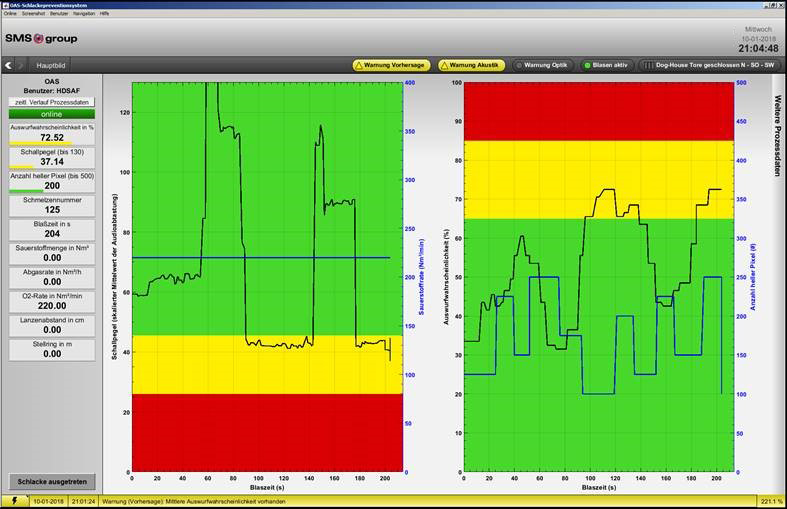The height and width of the screenshot is (509, 787).
Task: Open zeitl. Verlauf Prozessdaten view
Action: click(52, 102)
